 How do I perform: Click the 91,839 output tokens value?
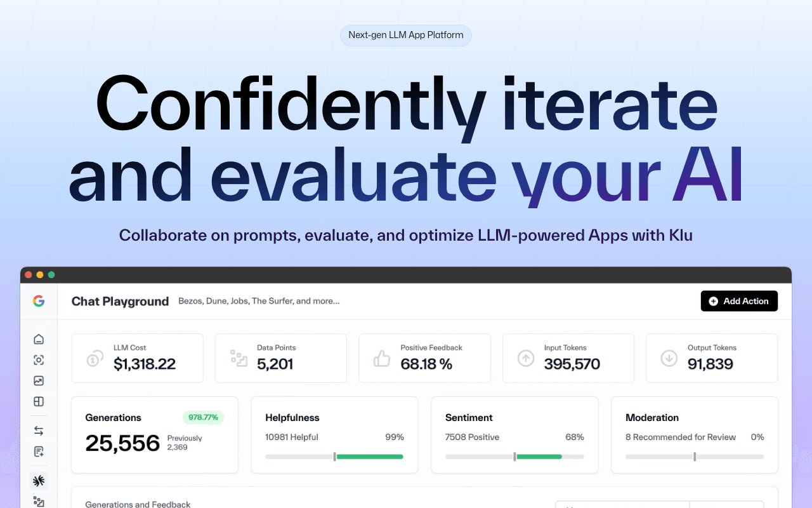click(x=710, y=364)
